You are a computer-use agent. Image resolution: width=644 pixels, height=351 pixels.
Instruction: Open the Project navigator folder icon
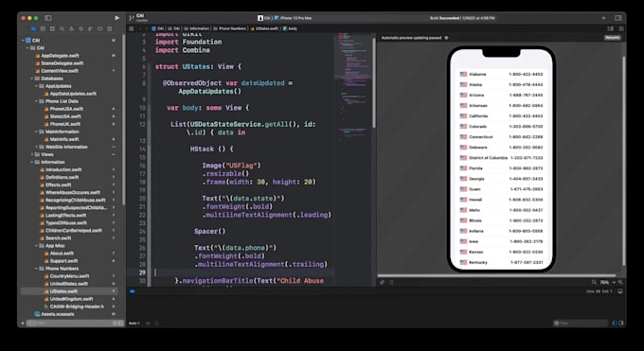tap(33, 28)
